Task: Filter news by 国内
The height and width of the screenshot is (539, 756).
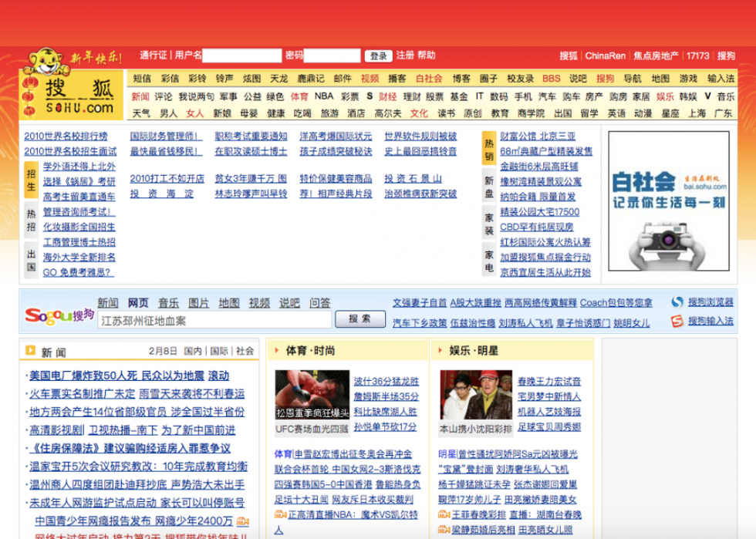Action: coord(193,351)
